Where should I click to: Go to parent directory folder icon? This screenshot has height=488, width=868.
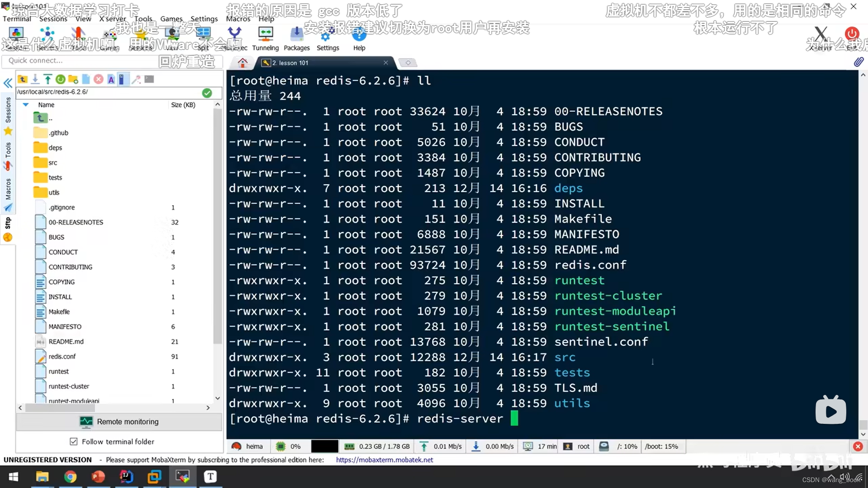pos(41,118)
